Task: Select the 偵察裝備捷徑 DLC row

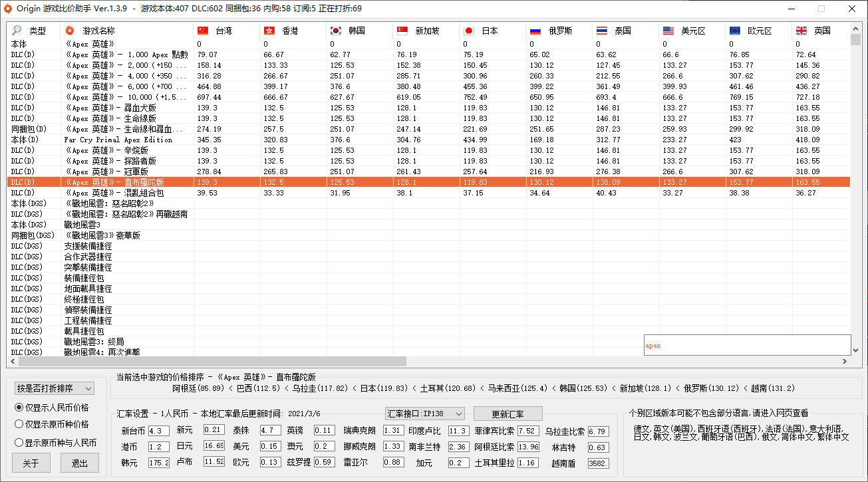Action: click(429, 310)
